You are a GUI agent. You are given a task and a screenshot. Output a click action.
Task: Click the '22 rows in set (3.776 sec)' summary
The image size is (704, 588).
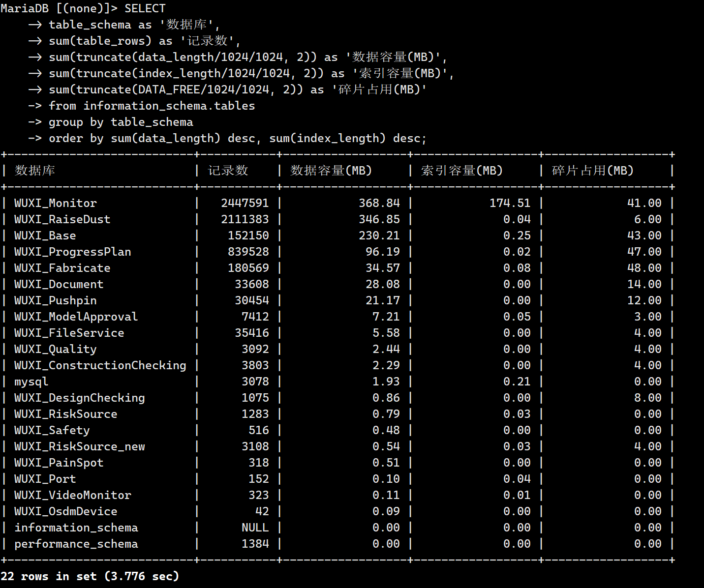[90, 576]
